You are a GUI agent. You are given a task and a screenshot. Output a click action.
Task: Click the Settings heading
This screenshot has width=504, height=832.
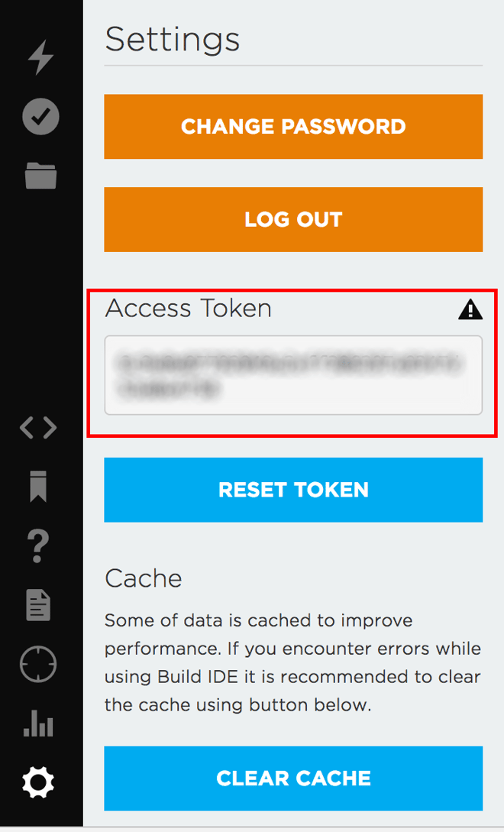(x=173, y=40)
